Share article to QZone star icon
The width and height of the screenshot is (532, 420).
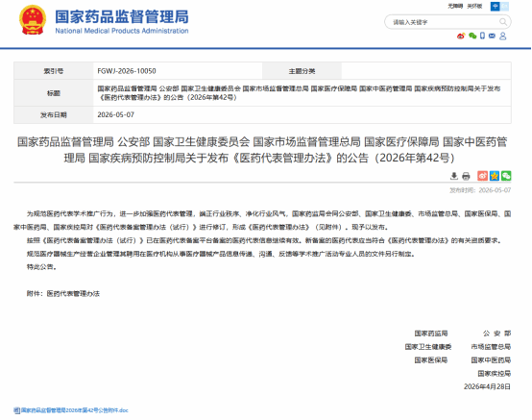tap(495, 176)
